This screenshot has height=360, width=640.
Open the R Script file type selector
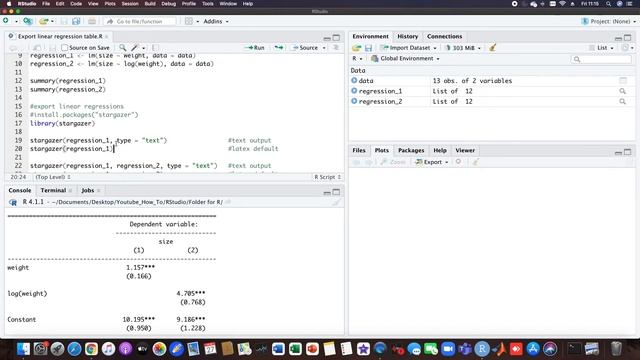pos(327,177)
